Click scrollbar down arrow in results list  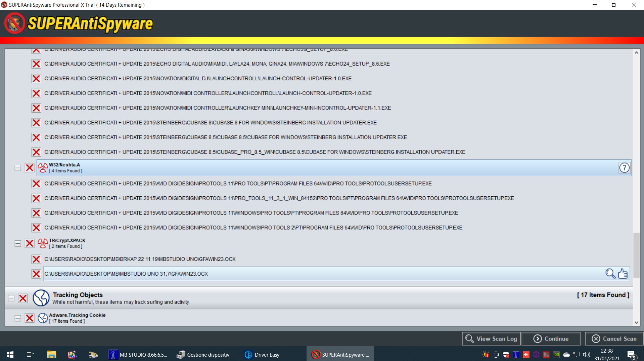pos(636,323)
